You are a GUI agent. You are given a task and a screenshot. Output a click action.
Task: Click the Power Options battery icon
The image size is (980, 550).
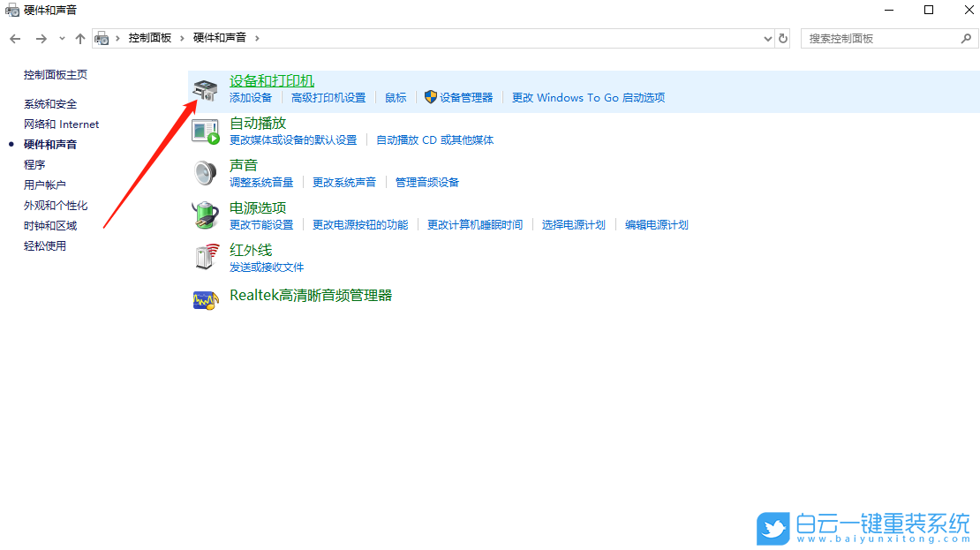click(205, 214)
